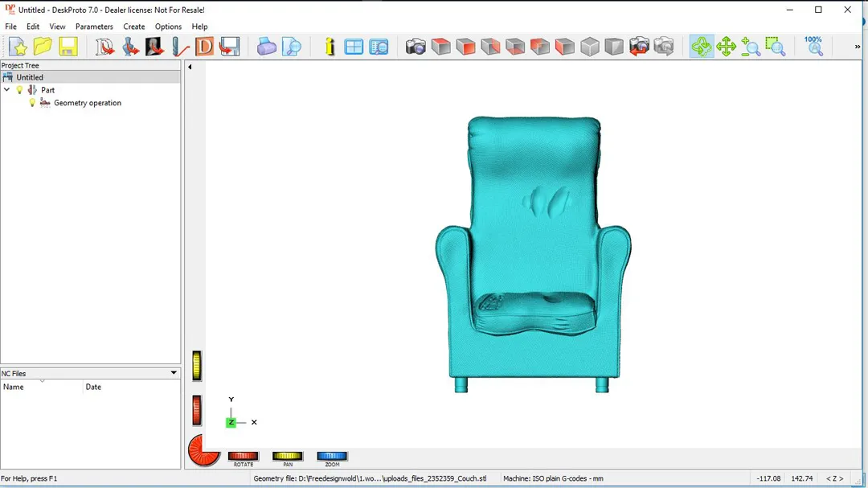The image size is (868, 488).
Task: Click the red ROTATE thumbwheel
Action: (243, 457)
